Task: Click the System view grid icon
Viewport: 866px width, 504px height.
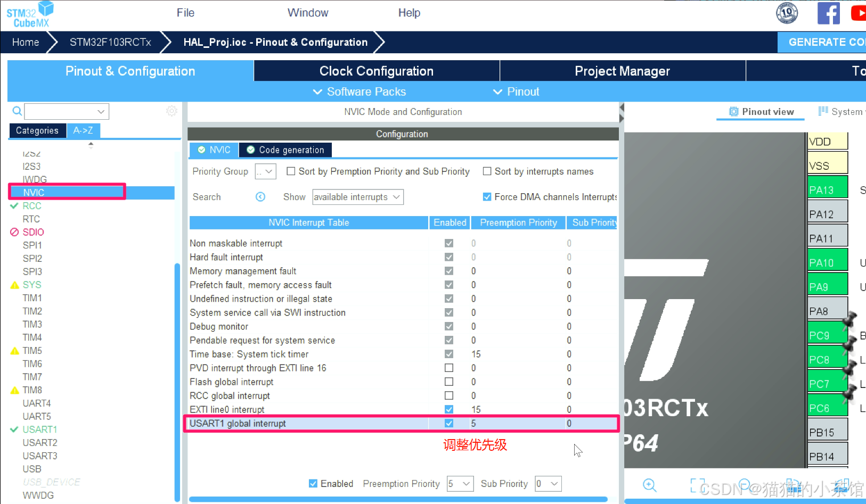Action: [x=823, y=111]
